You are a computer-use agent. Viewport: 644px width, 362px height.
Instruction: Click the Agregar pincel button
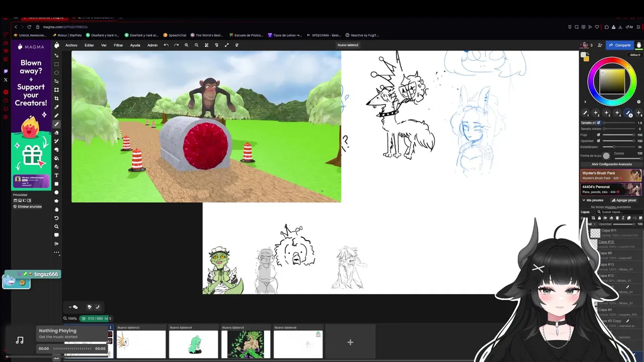(x=624, y=200)
